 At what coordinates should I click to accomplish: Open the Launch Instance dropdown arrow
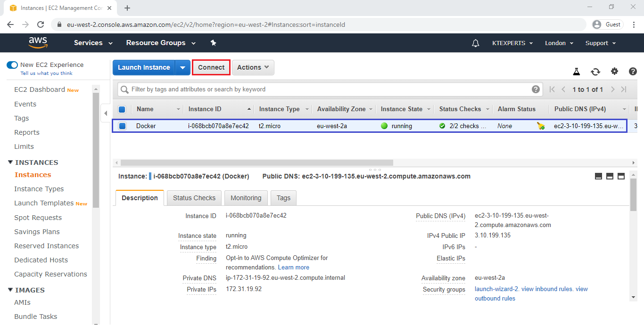click(182, 67)
